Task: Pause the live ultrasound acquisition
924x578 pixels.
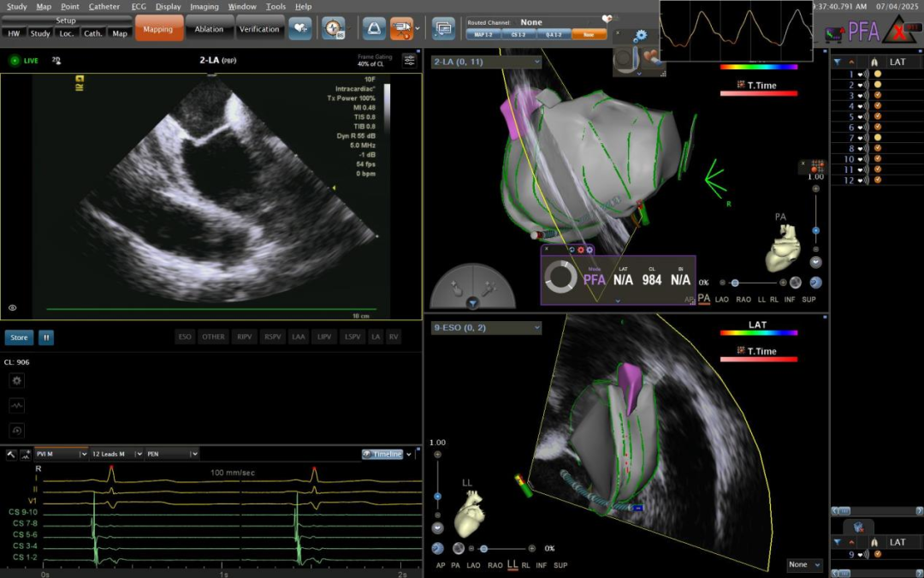Action: click(46, 337)
